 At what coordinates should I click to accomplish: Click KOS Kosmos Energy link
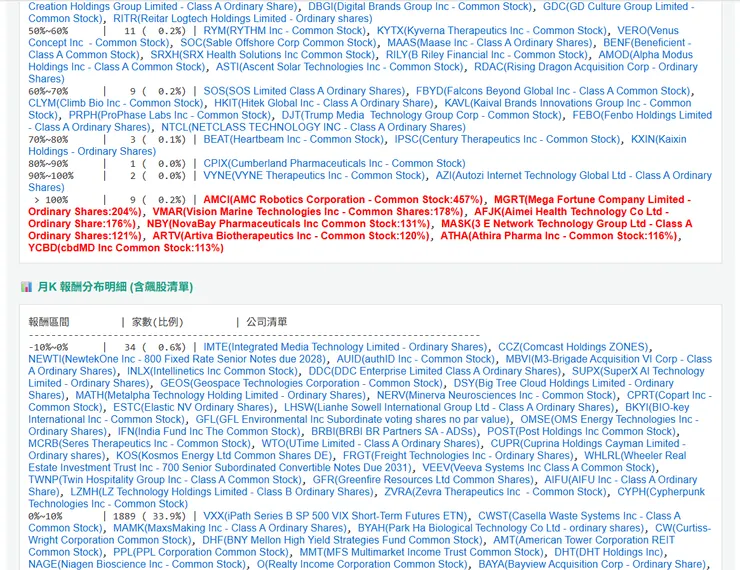[224, 456]
